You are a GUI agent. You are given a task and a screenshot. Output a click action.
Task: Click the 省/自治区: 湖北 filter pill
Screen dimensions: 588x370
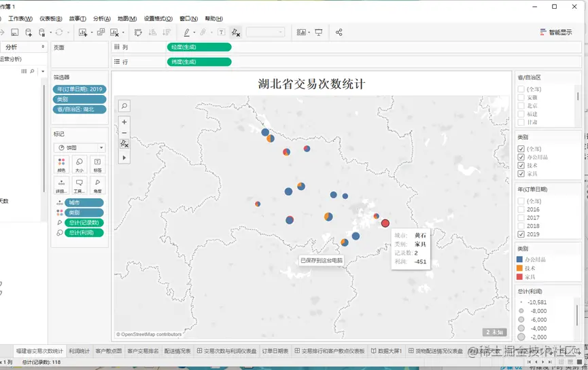click(x=80, y=109)
